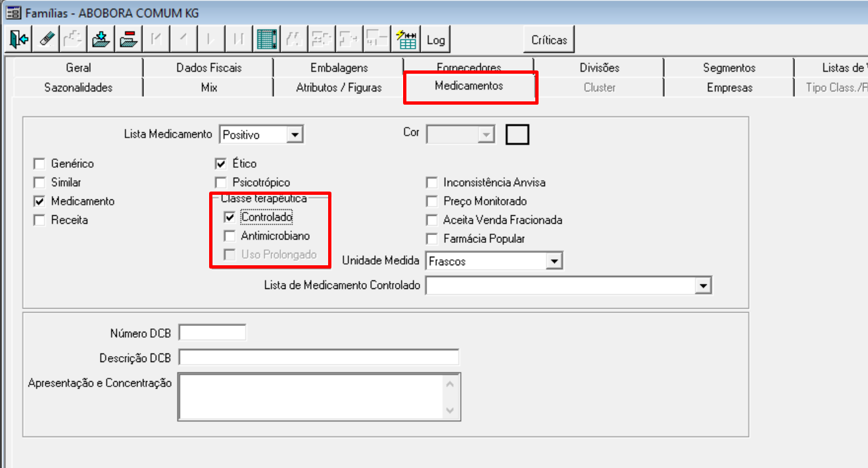Click the Apresentação e Concentração text area
Viewport: 868px width, 468px height.
[319, 396]
